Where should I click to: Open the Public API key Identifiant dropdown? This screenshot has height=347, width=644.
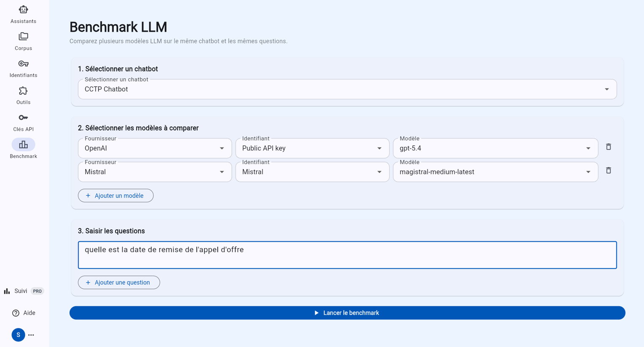click(x=312, y=148)
